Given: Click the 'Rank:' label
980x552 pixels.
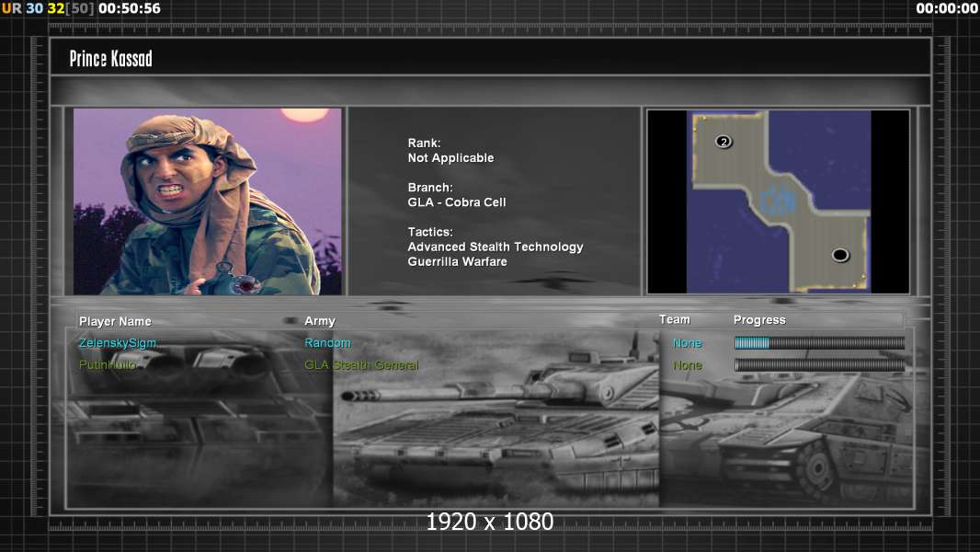Looking at the screenshot, I should coord(425,144).
